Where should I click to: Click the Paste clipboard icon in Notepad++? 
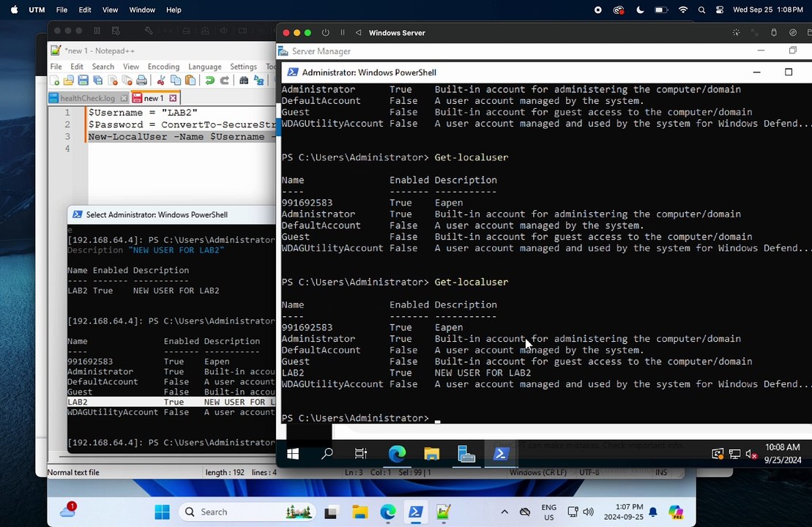(x=190, y=81)
